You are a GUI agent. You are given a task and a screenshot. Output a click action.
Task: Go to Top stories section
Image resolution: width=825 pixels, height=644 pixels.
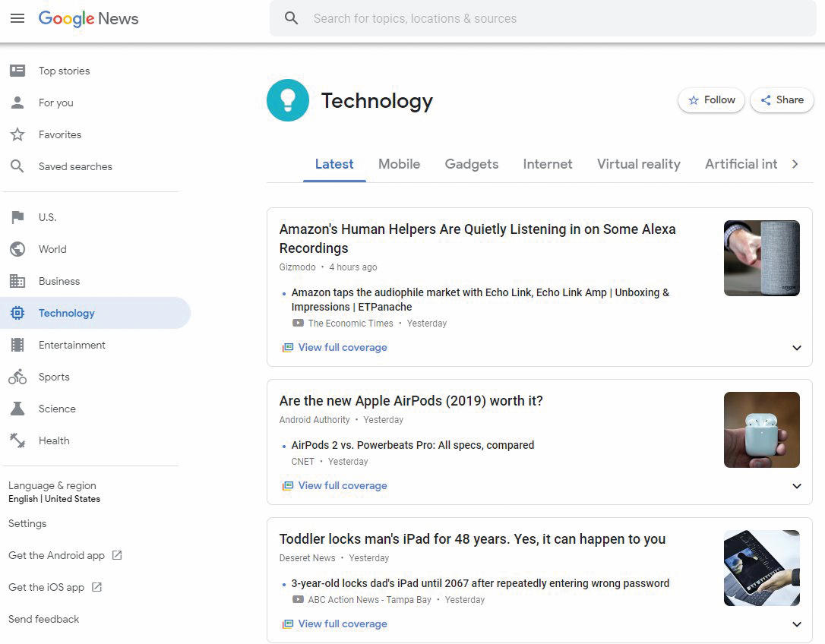tap(64, 71)
